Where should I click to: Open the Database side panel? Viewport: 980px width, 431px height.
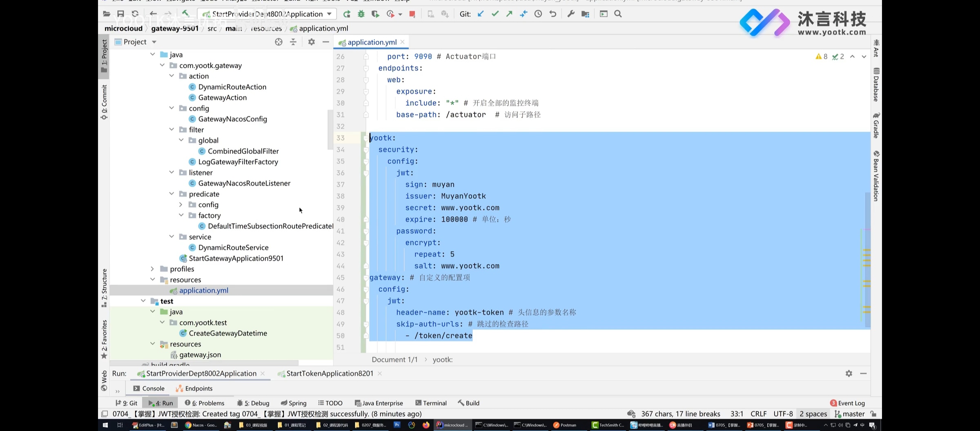click(876, 84)
